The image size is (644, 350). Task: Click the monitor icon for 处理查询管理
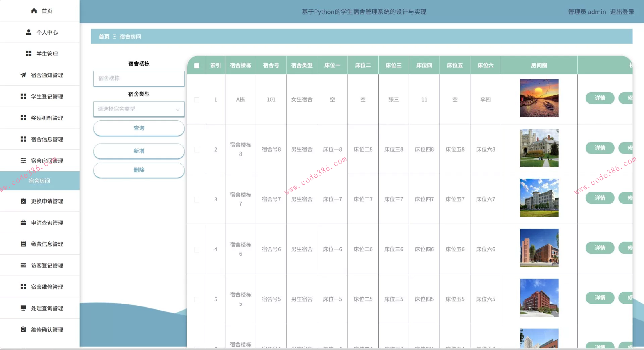[23, 308]
